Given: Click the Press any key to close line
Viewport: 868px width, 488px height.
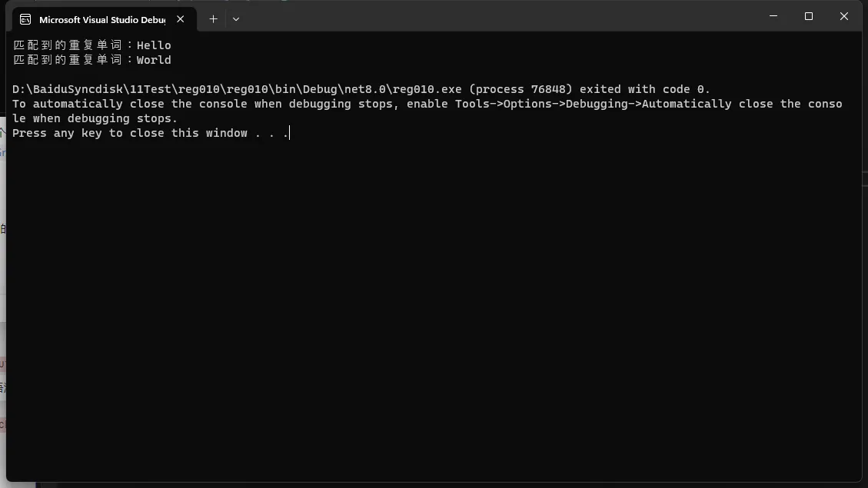Looking at the screenshot, I should coord(150,133).
